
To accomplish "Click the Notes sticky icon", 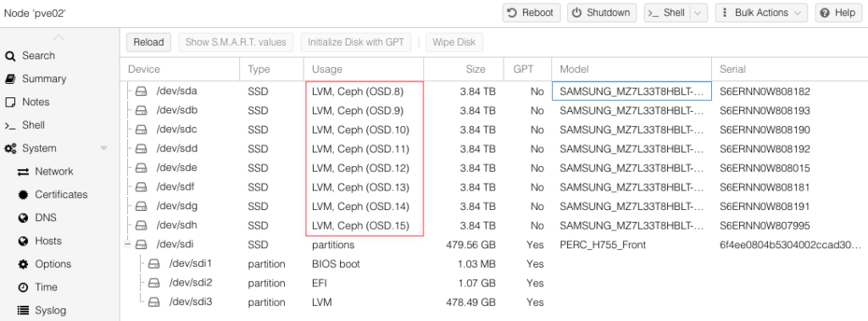I will tap(10, 102).
